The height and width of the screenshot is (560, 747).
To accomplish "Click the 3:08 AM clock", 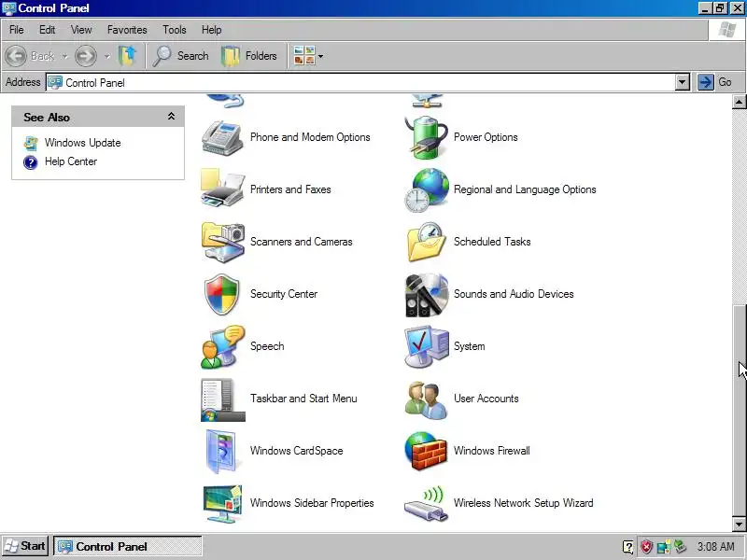I will (x=715, y=546).
